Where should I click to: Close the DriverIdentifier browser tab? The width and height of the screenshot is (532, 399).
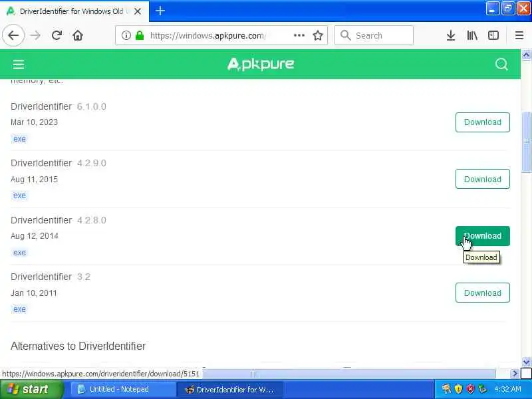click(x=138, y=11)
